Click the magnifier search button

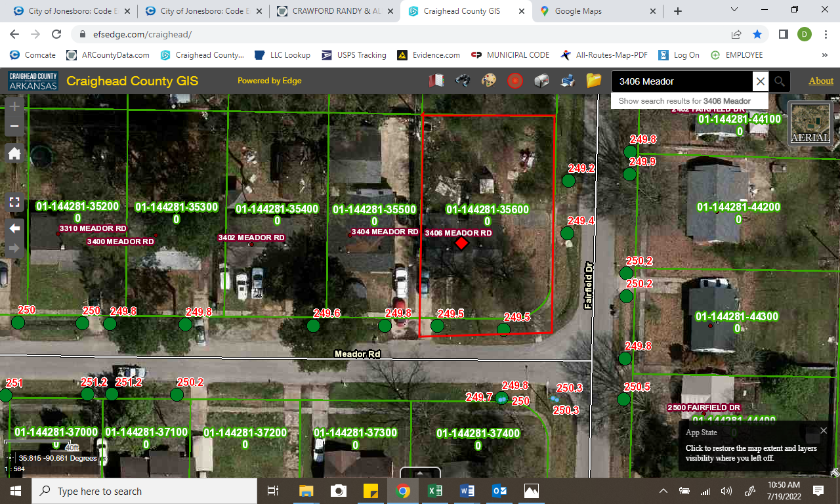click(x=780, y=81)
